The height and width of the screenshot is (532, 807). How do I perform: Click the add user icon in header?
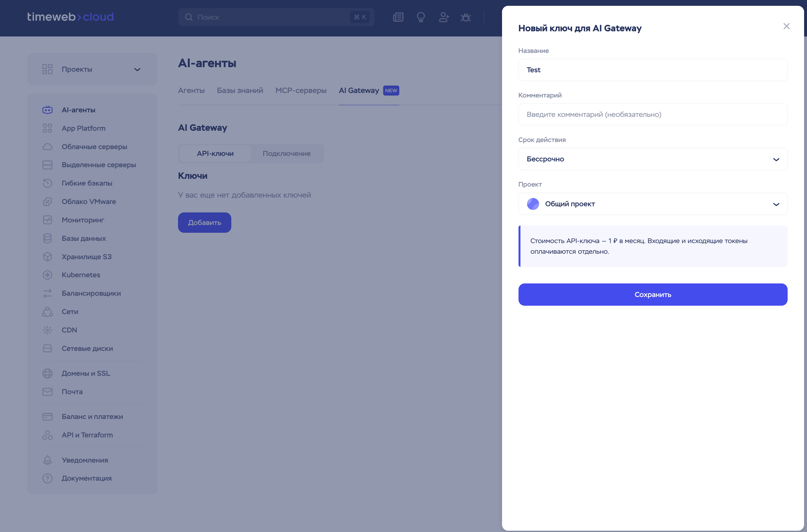[x=443, y=17]
